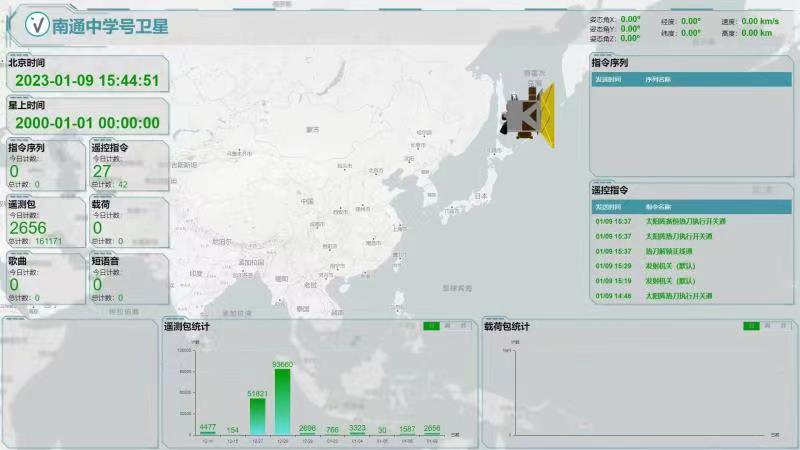This screenshot has width=800, height=450.
Task: Click 序列名称 header in 指令序列 table
Action: [x=658, y=78]
